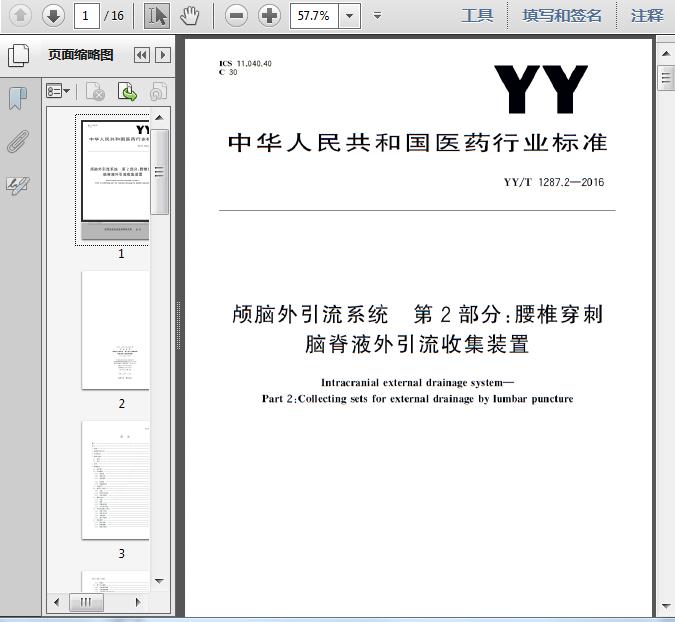This screenshot has height=622, width=675.
Task: Open the 工具 panel
Action: pos(477,16)
